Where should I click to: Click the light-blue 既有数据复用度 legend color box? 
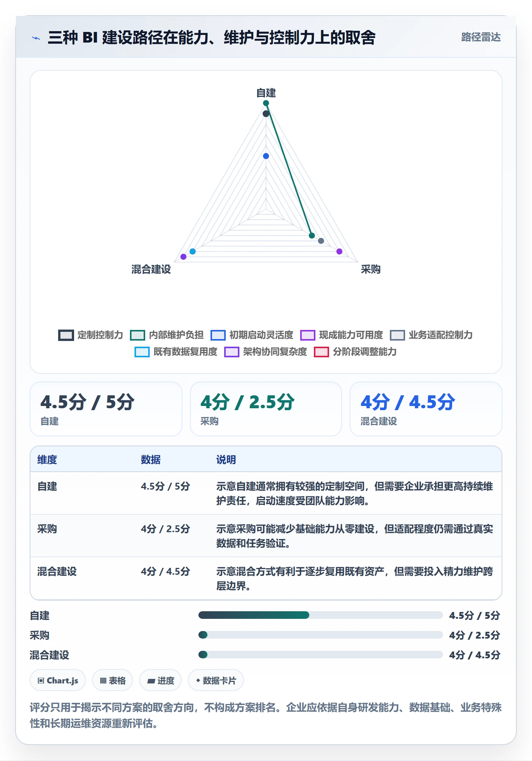142,352
